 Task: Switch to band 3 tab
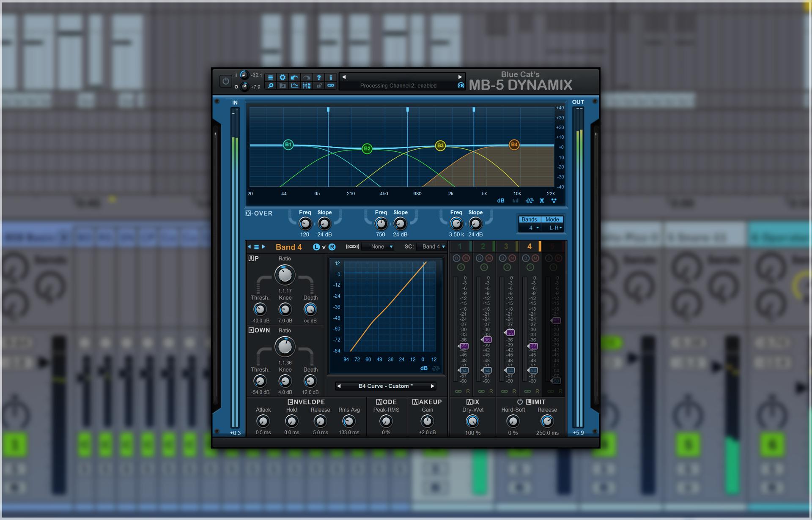point(506,246)
